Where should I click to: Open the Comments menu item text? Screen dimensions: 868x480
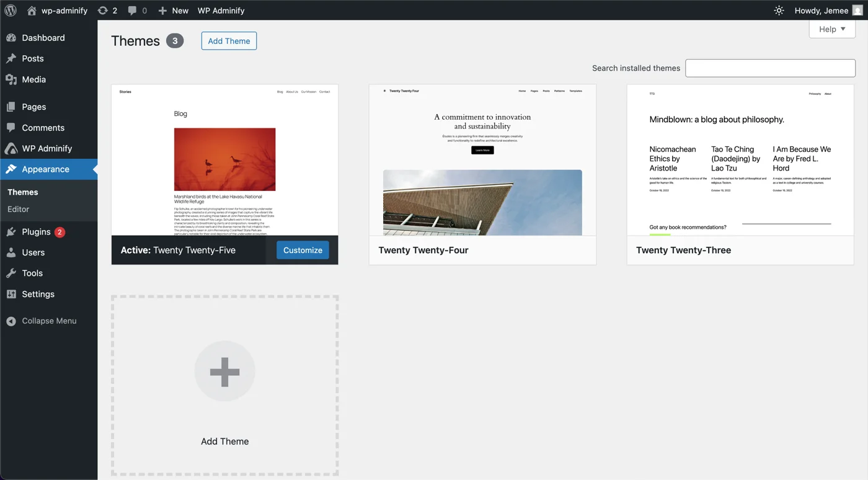click(43, 128)
